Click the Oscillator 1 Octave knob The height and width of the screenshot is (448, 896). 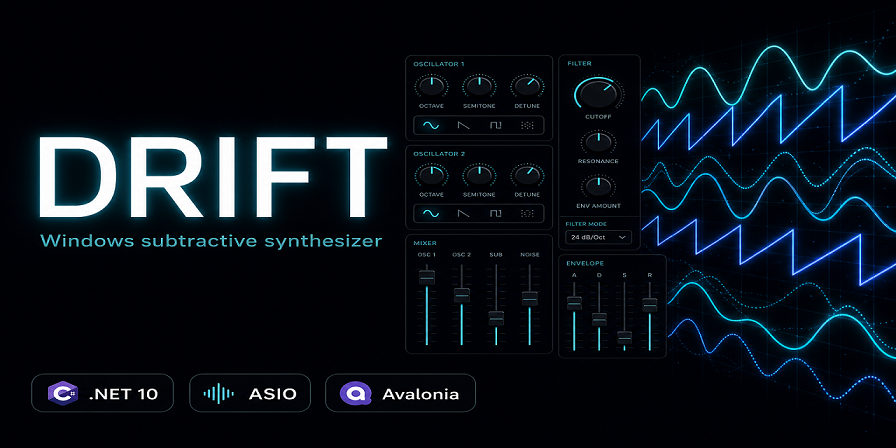(x=431, y=86)
